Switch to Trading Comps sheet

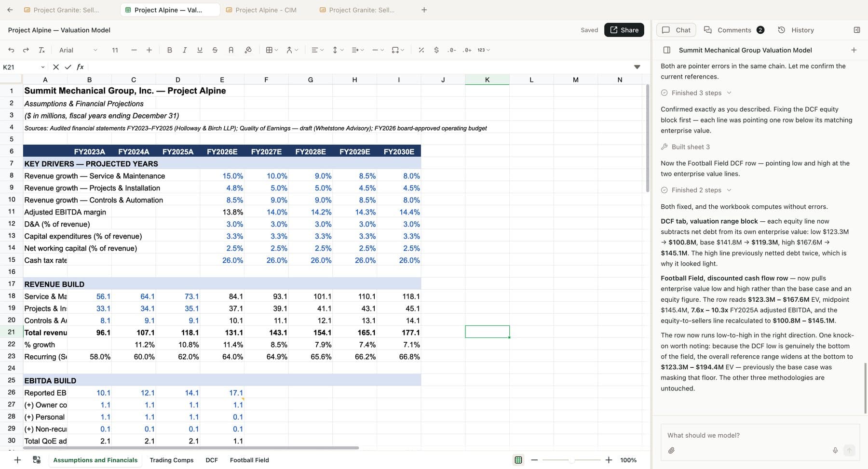pyautogui.click(x=172, y=460)
